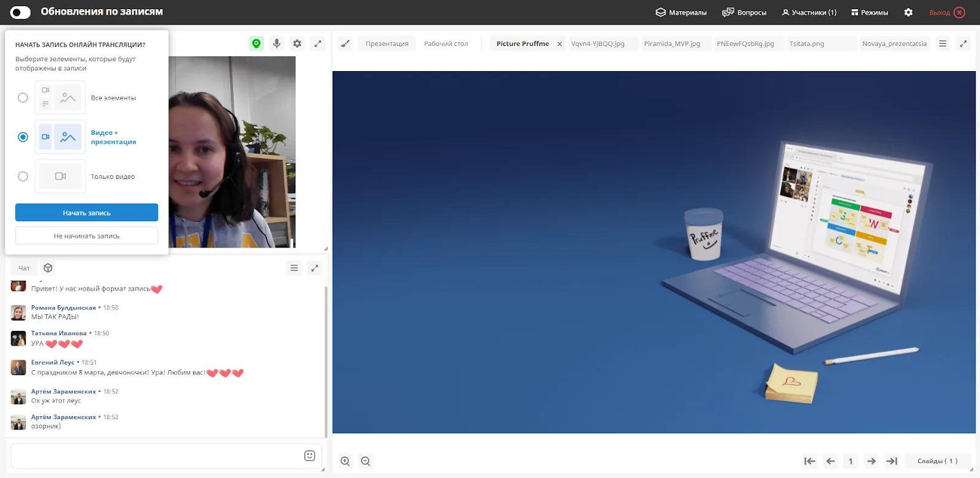Click "Не начинать запись" button
This screenshot has width=980, height=478.
click(x=86, y=236)
